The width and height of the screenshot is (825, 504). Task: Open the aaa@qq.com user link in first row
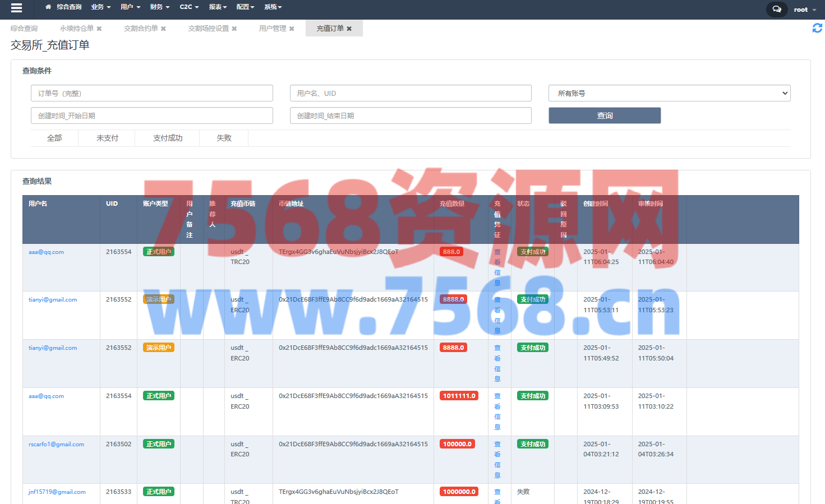coord(46,252)
